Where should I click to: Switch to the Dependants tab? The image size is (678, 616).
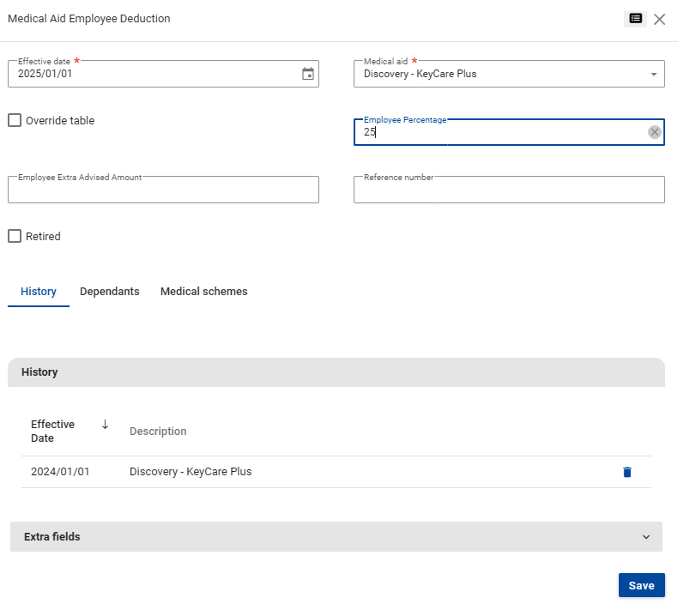click(109, 292)
